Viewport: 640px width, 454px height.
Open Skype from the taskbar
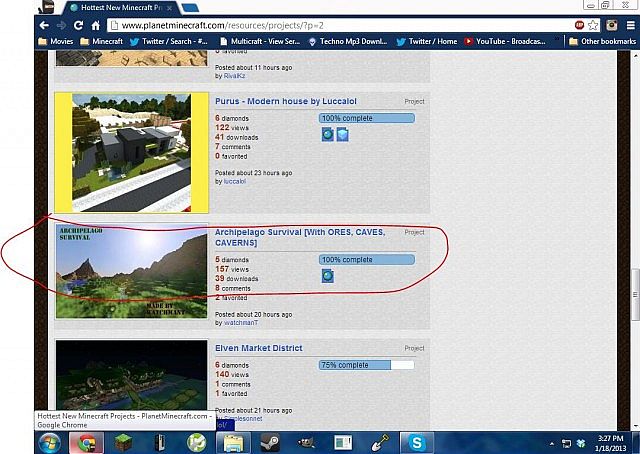pos(417,443)
